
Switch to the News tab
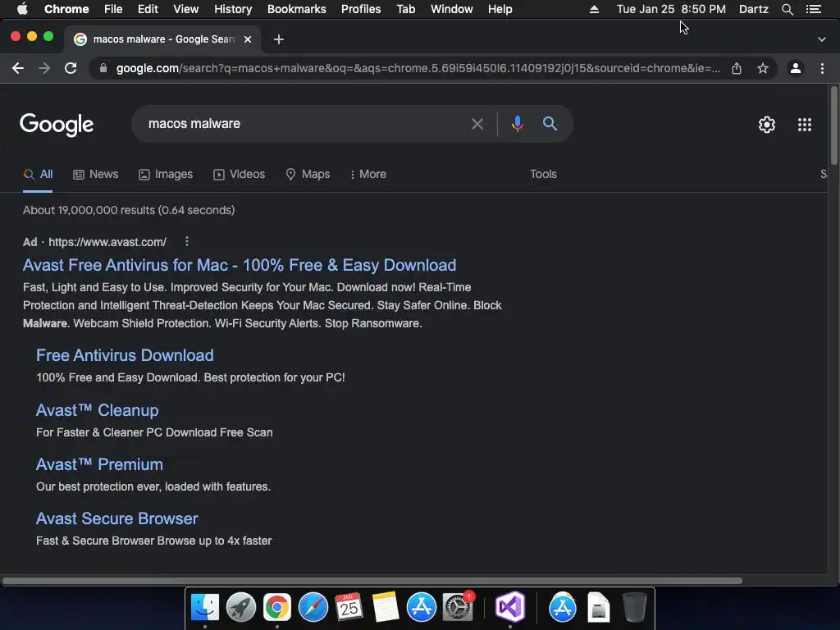[96, 174]
